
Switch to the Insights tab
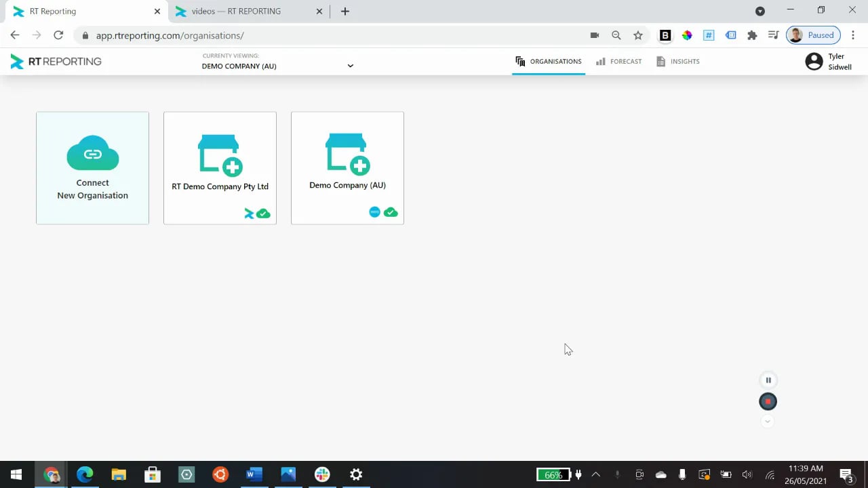678,62
